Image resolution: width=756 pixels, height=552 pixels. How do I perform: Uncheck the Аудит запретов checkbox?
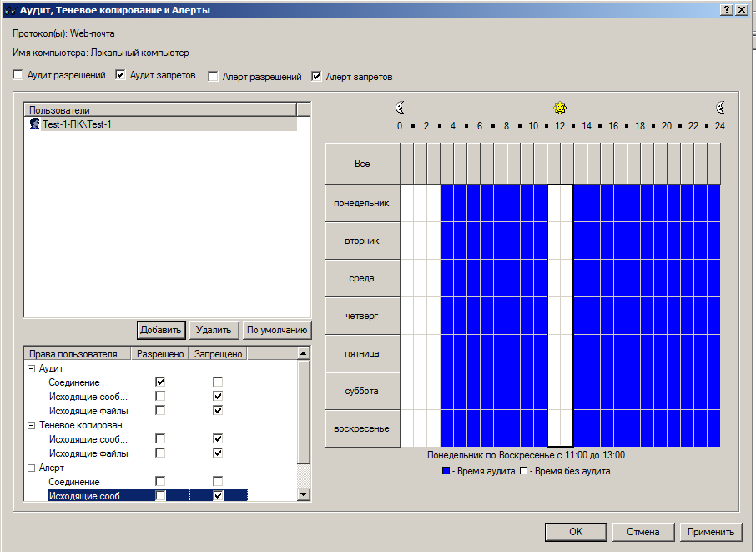[121, 76]
